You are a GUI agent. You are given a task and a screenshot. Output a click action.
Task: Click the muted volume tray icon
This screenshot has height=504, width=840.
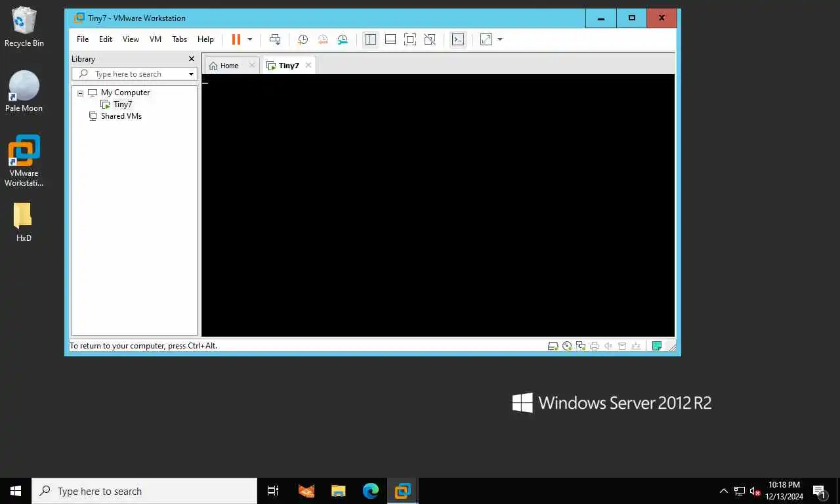click(x=755, y=491)
